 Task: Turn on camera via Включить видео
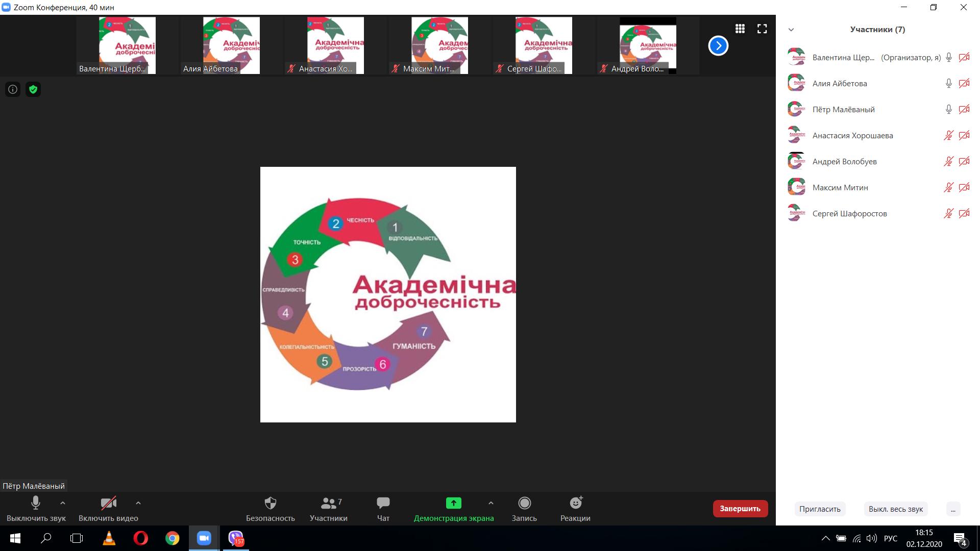pos(108,504)
